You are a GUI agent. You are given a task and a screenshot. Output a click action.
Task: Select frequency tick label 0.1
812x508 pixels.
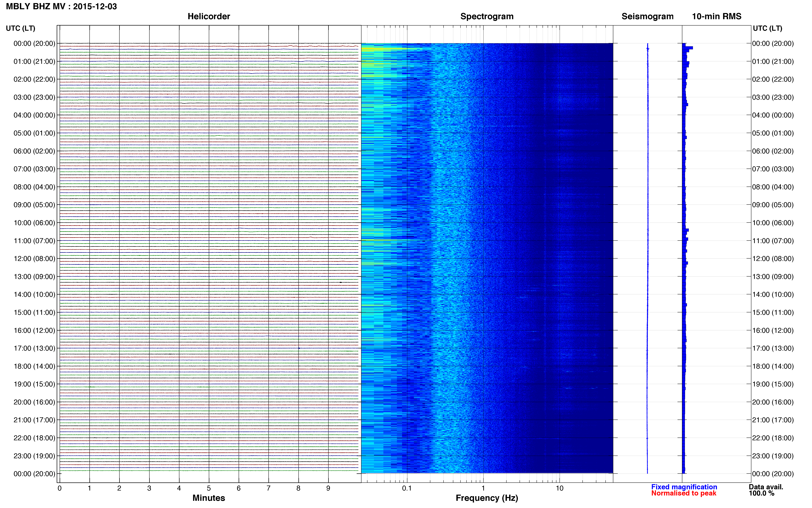pos(407,488)
